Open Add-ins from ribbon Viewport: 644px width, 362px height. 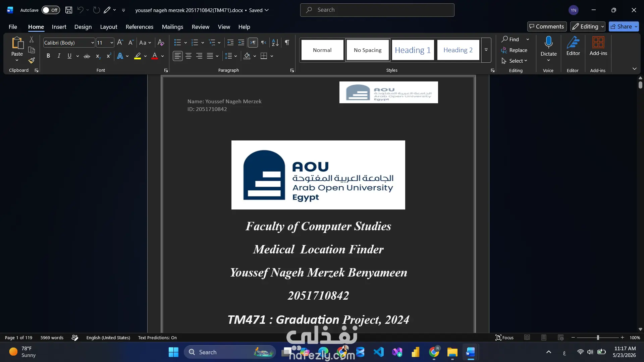point(598,46)
